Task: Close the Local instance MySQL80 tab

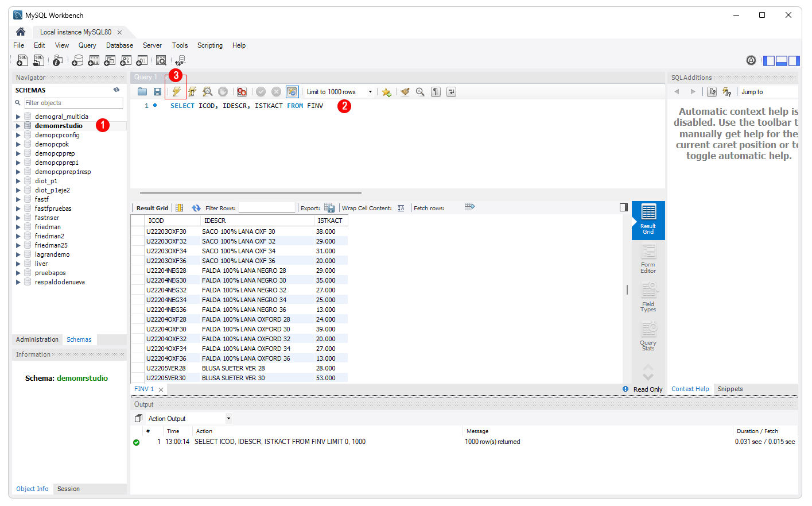Action: pyautogui.click(x=119, y=32)
